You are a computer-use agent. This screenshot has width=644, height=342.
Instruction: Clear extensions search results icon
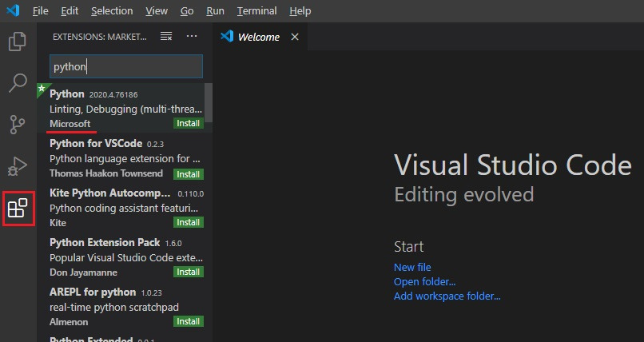[x=166, y=37]
